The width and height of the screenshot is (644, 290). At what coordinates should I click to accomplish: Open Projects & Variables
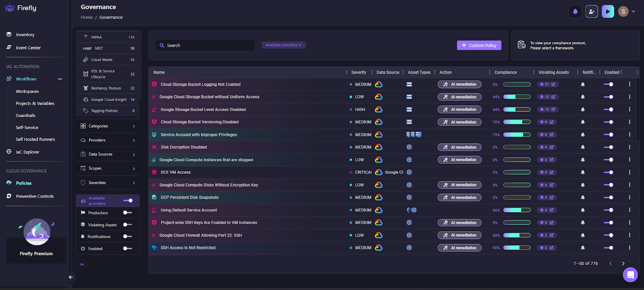point(35,103)
